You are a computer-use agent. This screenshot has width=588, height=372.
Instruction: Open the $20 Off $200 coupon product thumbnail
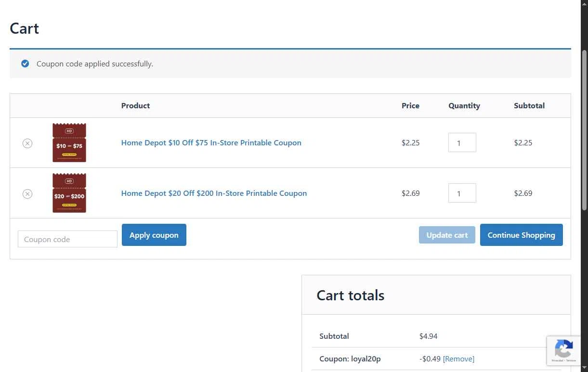pyautogui.click(x=69, y=193)
